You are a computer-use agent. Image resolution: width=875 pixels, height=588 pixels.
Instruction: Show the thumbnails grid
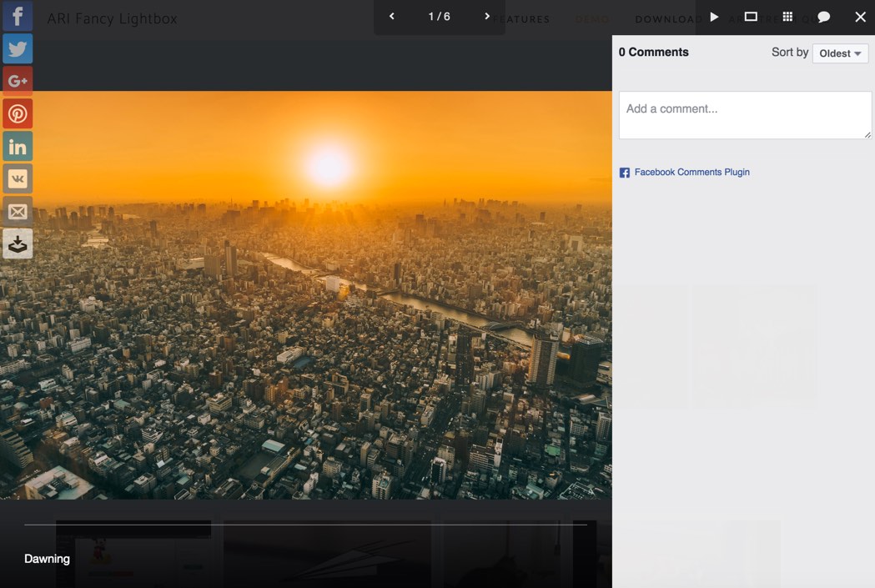[x=787, y=17]
